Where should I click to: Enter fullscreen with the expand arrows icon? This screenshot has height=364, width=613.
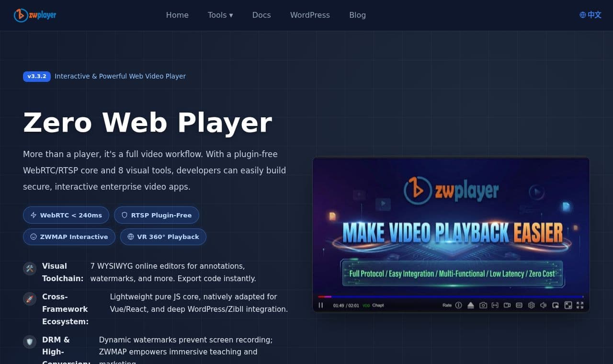(x=580, y=305)
